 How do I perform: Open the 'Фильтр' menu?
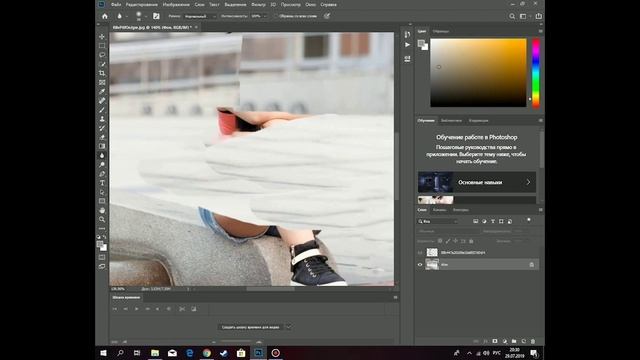(258, 4)
